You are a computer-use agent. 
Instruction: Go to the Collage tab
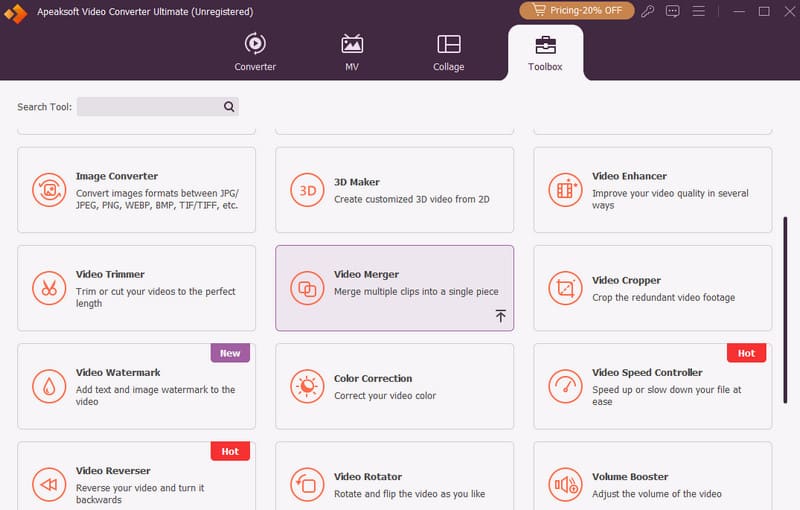pyautogui.click(x=448, y=53)
